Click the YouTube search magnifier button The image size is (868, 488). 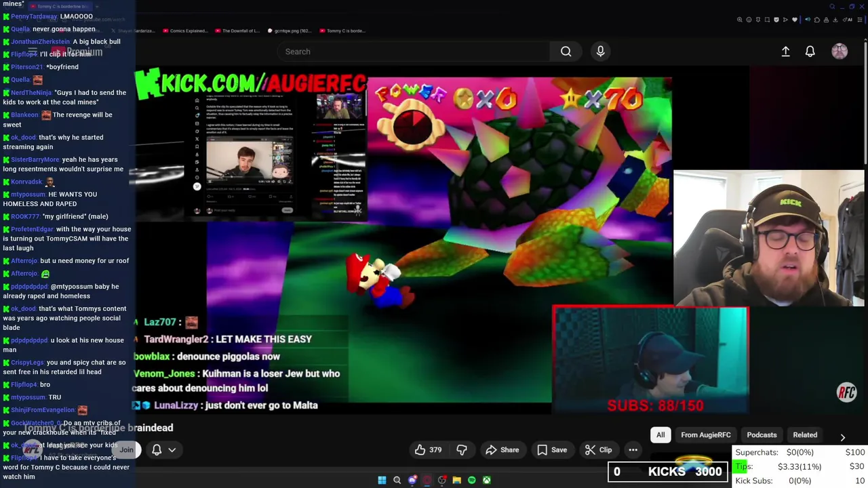(566, 52)
